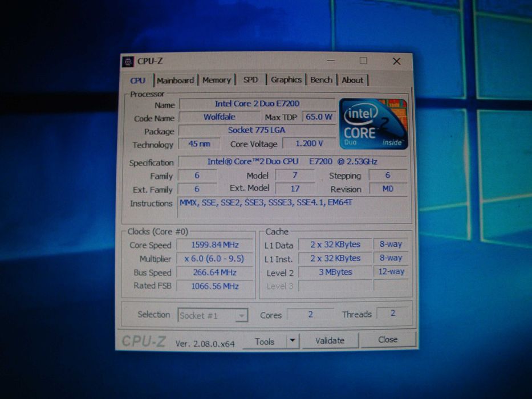This screenshot has height=399, width=532.
Task: Click the Max TDP value 65.0 W
Action: [x=319, y=117]
